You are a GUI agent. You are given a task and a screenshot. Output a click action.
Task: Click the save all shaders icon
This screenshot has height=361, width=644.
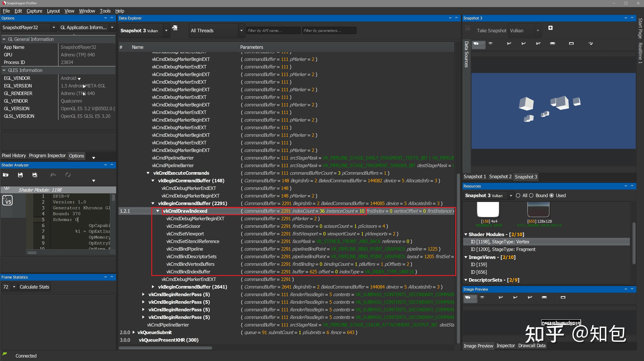[35, 175]
